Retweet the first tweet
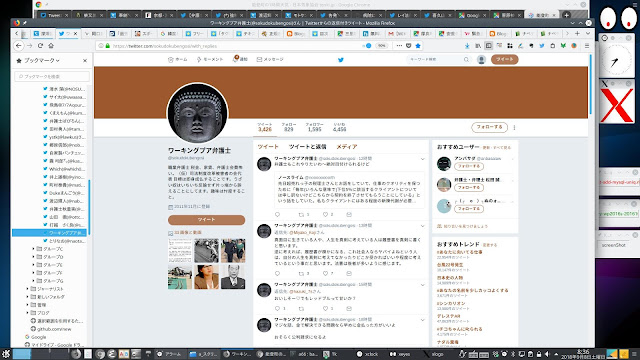This screenshot has width=640, height=360. [302, 214]
